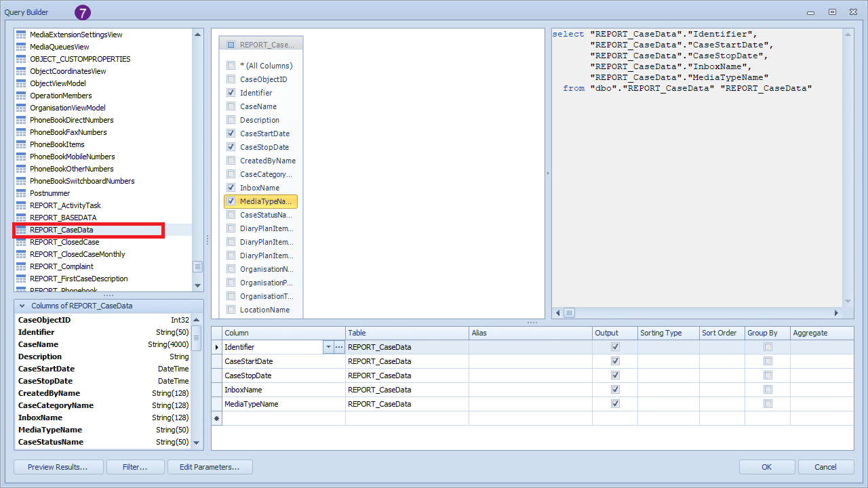Click Edit Parameters button

pyautogui.click(x=211, y=467)
